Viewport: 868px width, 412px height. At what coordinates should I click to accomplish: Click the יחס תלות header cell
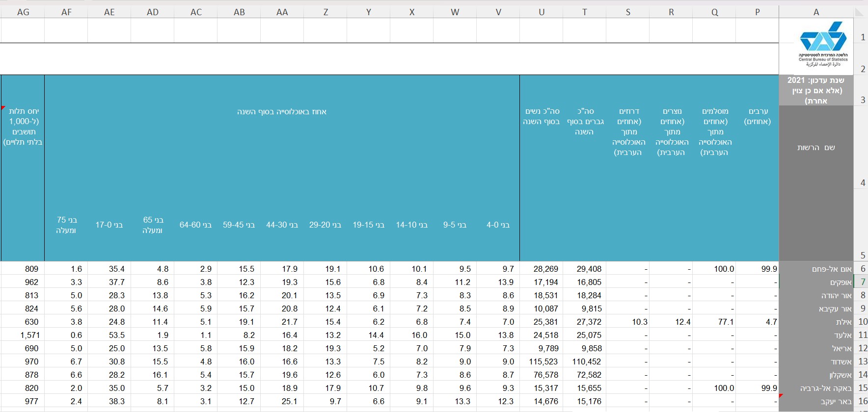coord(23,127)
